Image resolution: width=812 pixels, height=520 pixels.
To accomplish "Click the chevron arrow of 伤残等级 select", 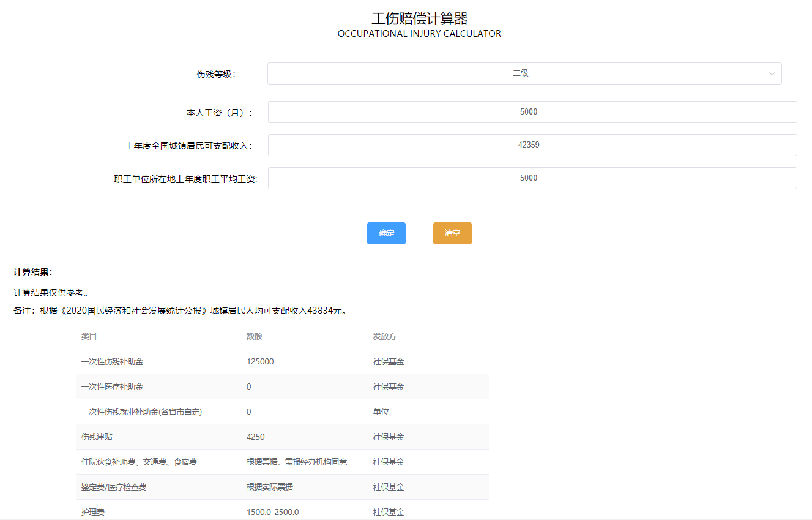I will pyautogui.click(x=772, y=74).
